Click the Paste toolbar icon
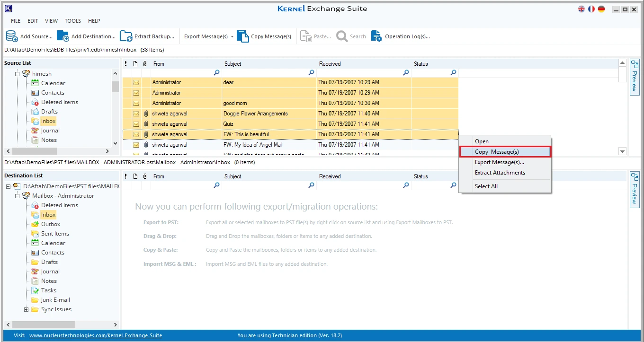644x342 pixels. [x=306, y=36]
